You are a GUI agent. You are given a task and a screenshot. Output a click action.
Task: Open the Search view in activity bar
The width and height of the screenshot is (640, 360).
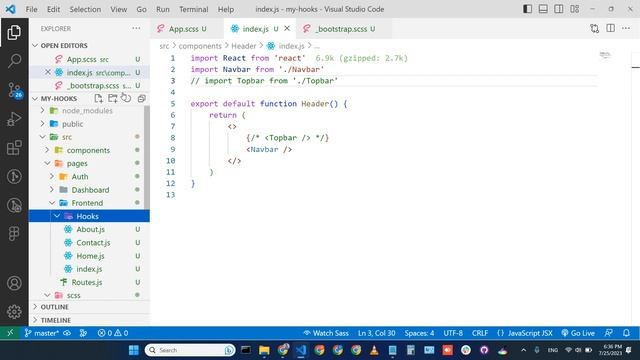(x=14, y=61)
